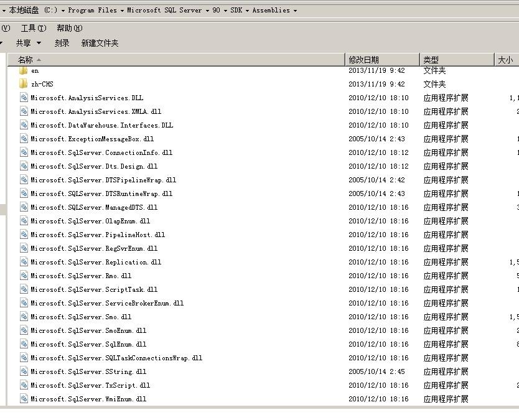
Task: Click the Microsoft.SqlServer.Replication.dll file name
Action: (96, 262)
